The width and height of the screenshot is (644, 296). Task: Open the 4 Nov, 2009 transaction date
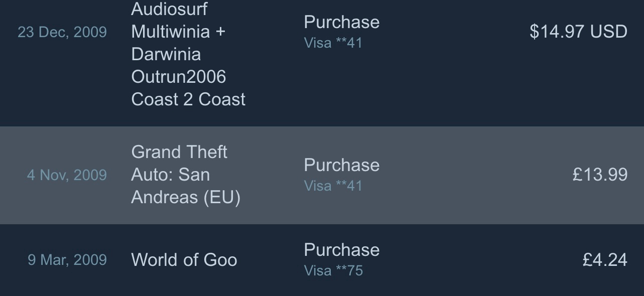[67, 175]
